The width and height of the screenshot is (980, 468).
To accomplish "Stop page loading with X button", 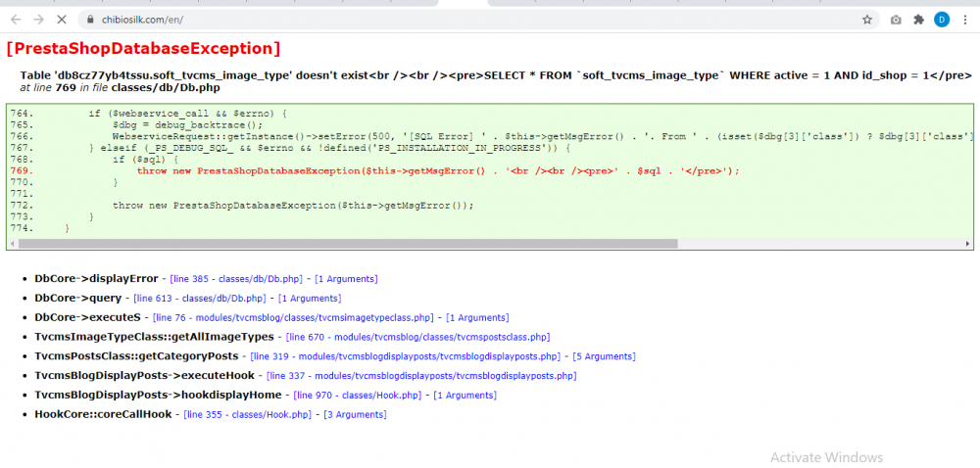I will 61,20.
